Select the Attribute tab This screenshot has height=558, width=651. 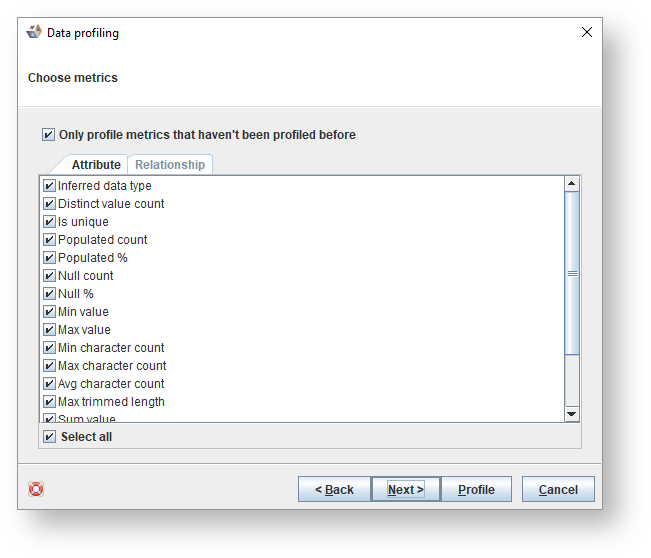coord(96,165)
